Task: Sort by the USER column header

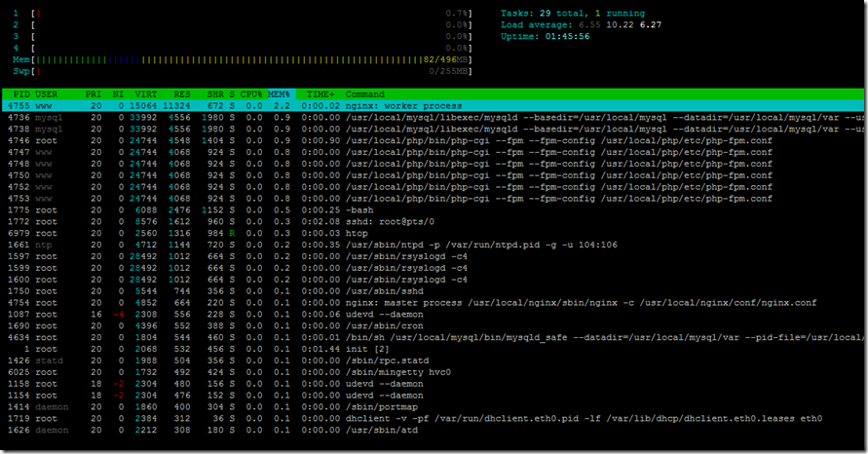Action: coord(47,95)
